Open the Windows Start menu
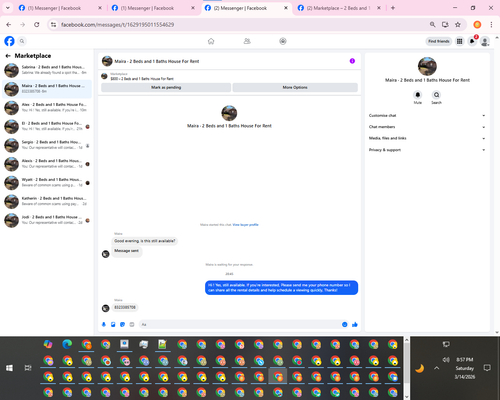 click(9, 368)
